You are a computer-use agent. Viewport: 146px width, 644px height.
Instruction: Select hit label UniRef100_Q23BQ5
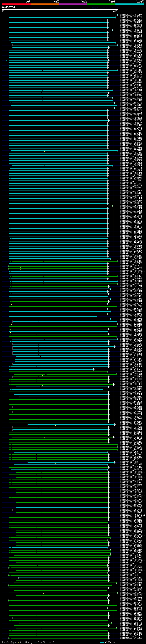pyautogui.click(x=131, y=585)
